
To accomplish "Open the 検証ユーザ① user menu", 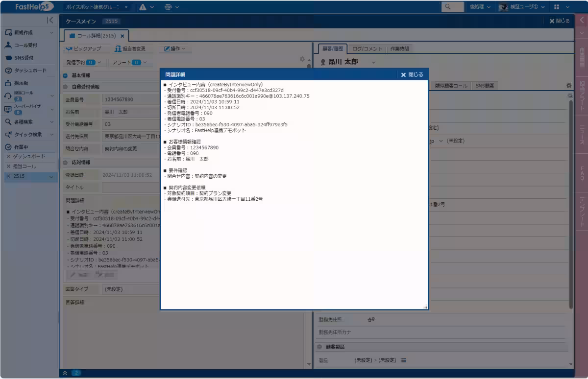I will 521,7.
